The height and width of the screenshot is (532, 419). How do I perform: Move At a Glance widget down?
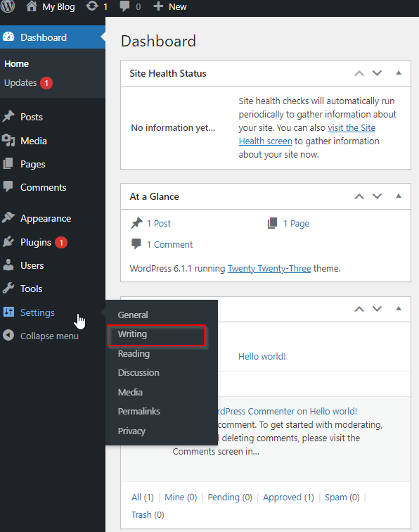click(377, 196)
